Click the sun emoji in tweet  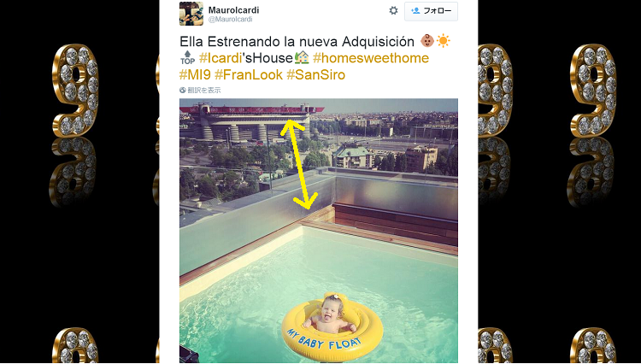click(x=443, y=41)
